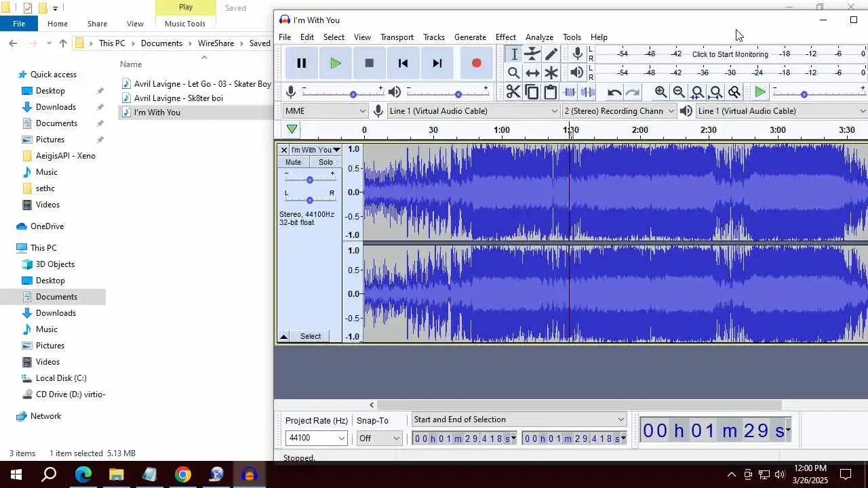Open the I'm With You track menu

(x=316, y=150)
